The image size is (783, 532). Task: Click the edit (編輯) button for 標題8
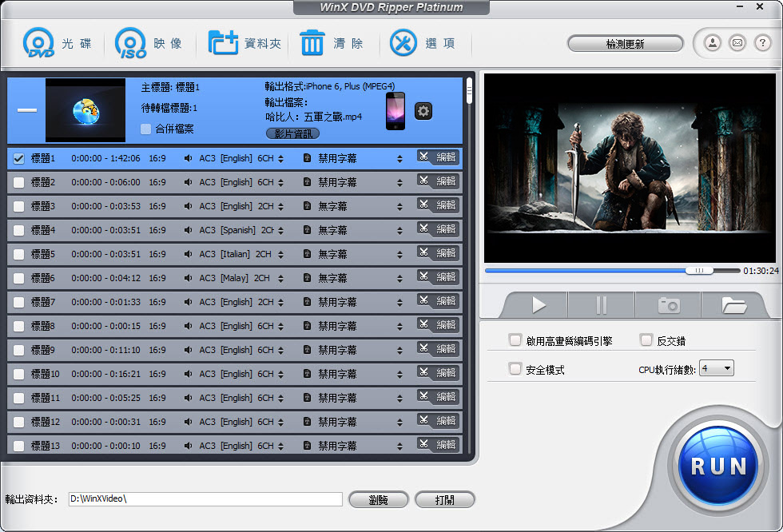[439, 324]
